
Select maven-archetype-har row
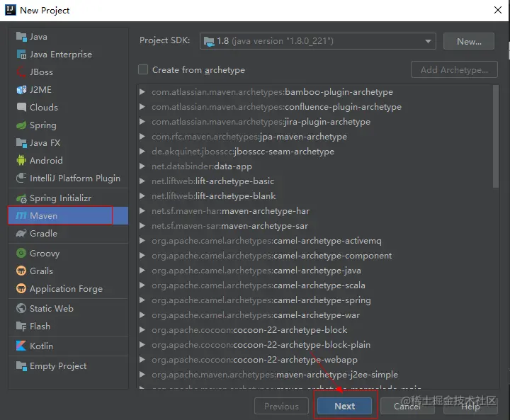314,211
